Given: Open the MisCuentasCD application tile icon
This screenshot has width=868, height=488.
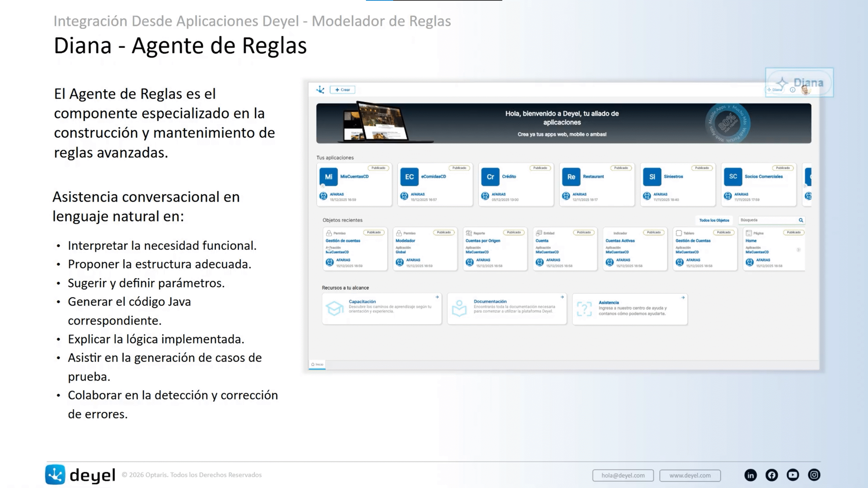Looking at the screenshot, I should (x=329, y=177).
